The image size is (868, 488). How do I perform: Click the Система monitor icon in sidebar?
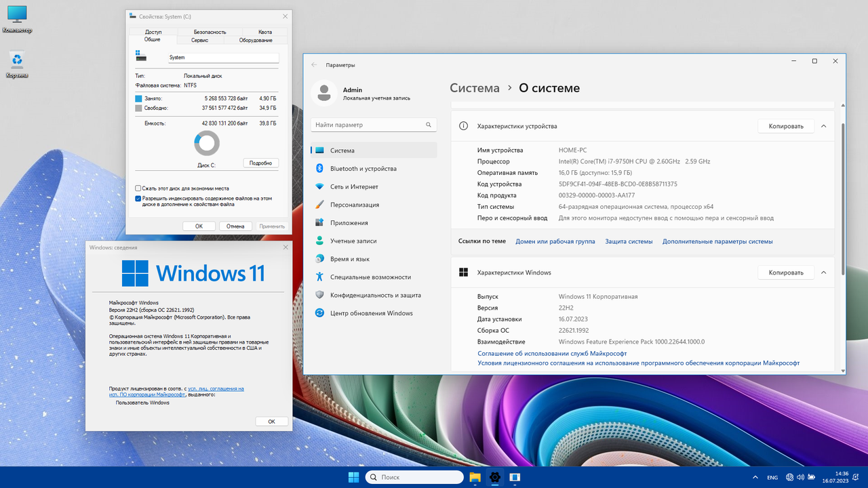click(319, 150)
